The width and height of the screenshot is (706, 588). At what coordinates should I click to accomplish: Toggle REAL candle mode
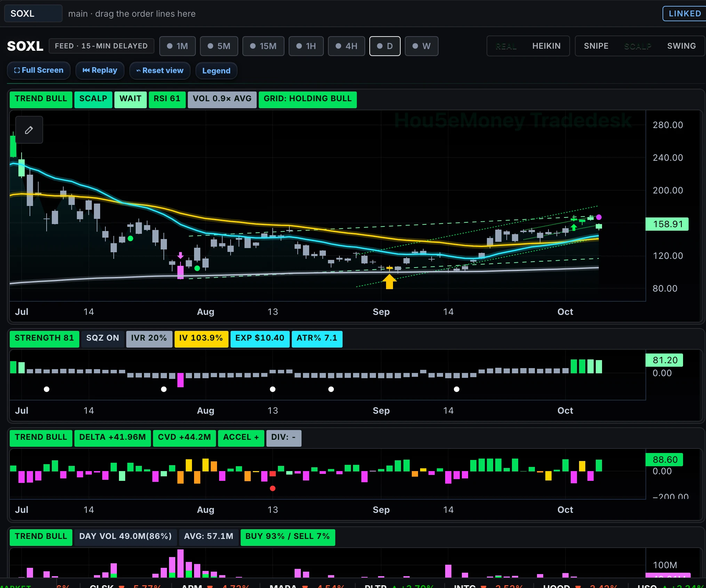coord(506,46)
